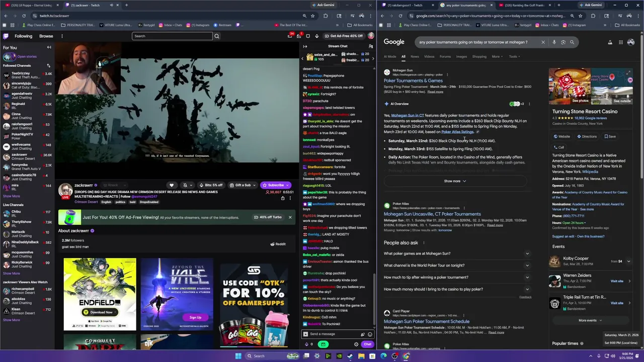Search Google by voice microphone icon
Viewport: 644px width, 362px height.
click(554, 42)
